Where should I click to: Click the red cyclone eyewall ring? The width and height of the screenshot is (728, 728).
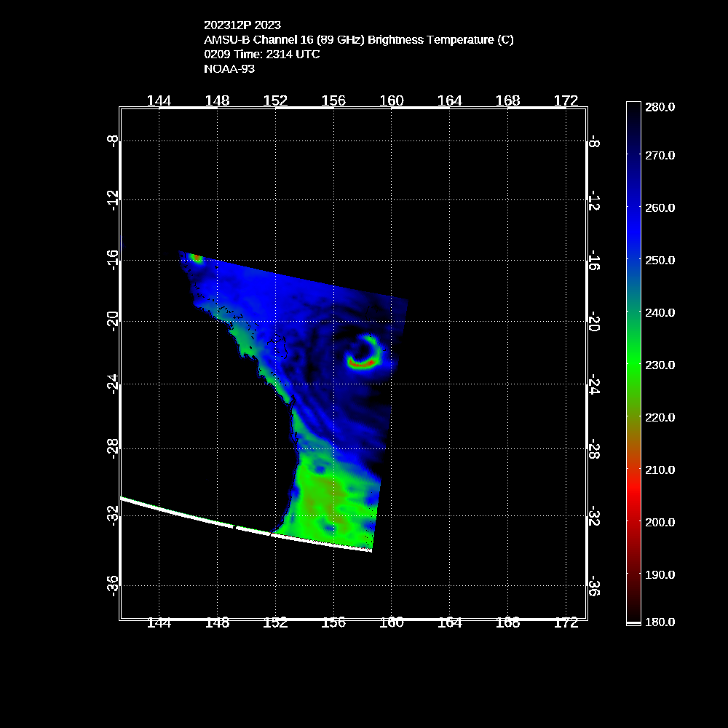click(x=360, y=363)
